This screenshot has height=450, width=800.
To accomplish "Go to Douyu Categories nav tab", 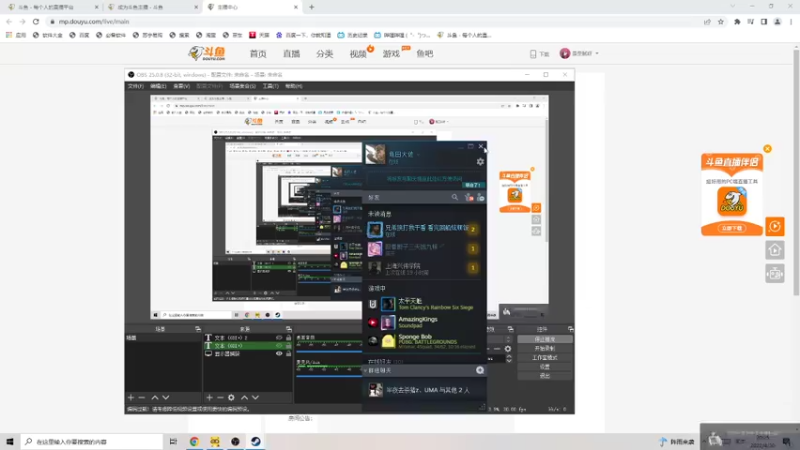I will click(324, 54).
